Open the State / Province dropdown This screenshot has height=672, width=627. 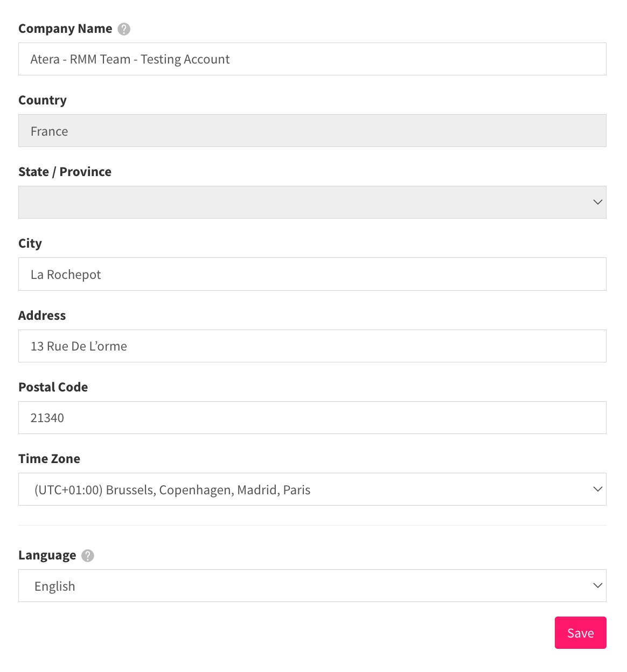[x=312, y=202]
